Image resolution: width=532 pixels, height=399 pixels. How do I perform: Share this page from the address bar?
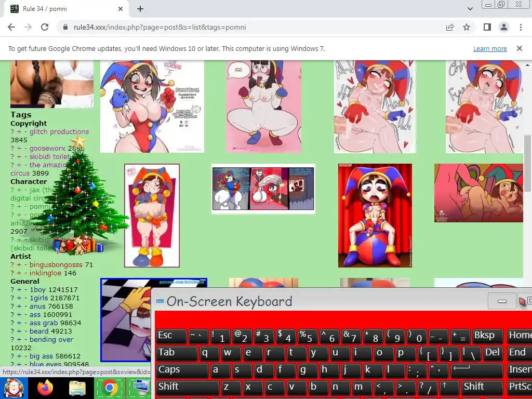pyautogui.click(x=450, y=27)
